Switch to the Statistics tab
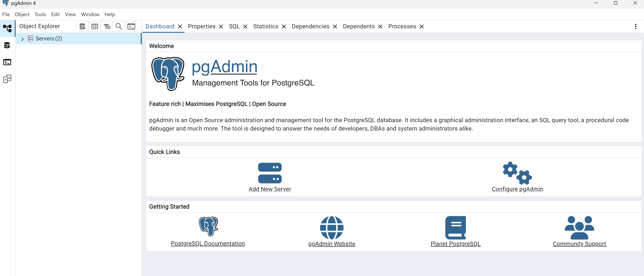644x276 pixels. pyautogui.click(x=265, y=27)
